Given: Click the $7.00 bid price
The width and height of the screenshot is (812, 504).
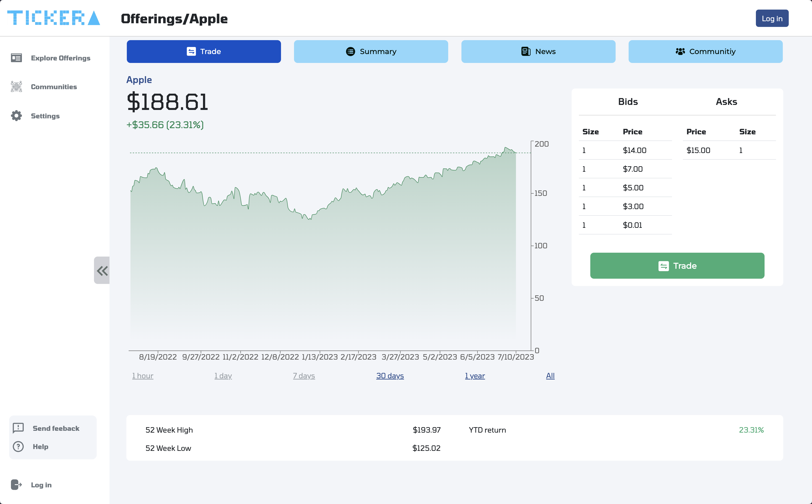Looking at the screenshot, I should [633, 169].
